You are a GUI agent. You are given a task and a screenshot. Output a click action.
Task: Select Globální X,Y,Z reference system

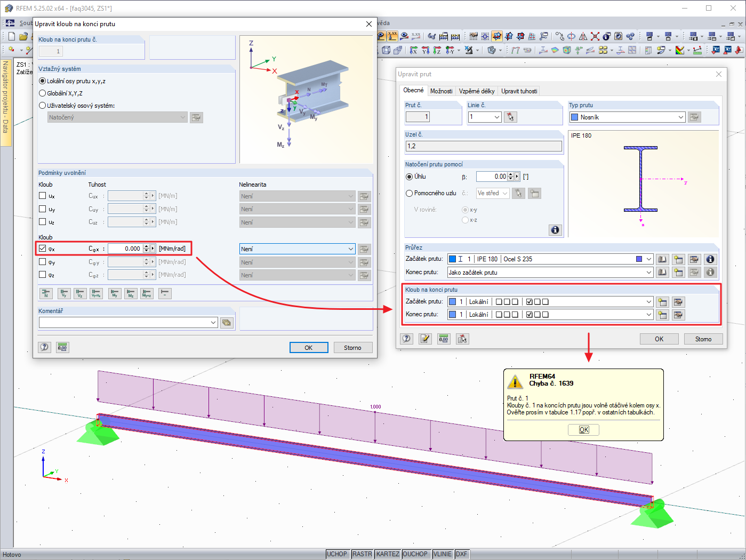[x=43, y=93]
